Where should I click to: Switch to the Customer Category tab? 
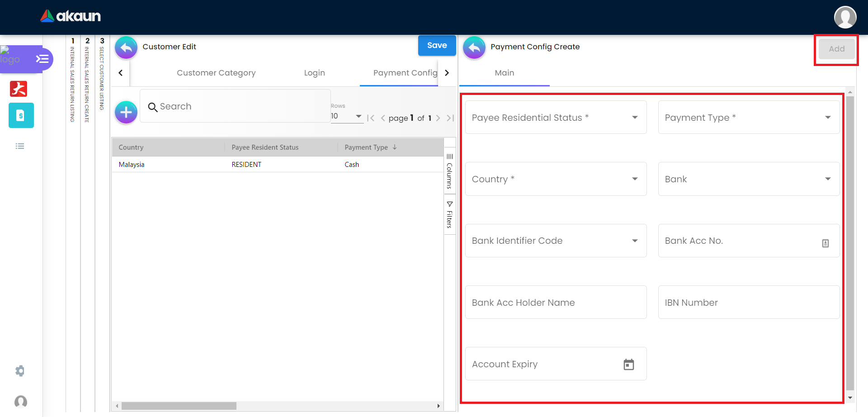[216, 73]
